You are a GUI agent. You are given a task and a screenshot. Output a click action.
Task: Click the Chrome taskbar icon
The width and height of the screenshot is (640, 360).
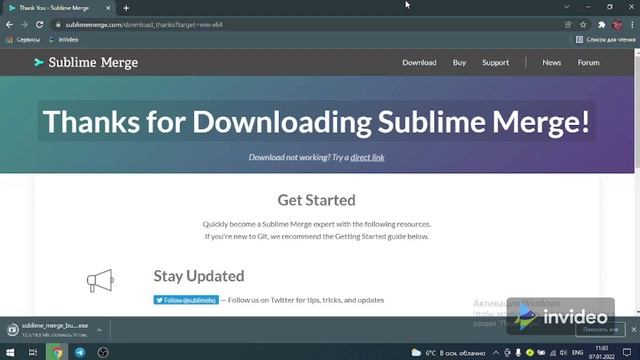click(57, 352)
